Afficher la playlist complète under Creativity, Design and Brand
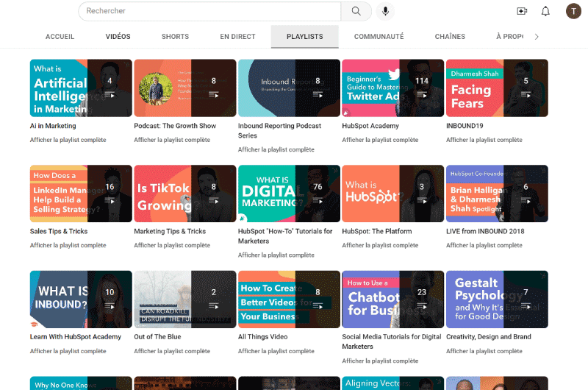Image resolution: width=588 pixels, height=390 pixels. point(484,351)
